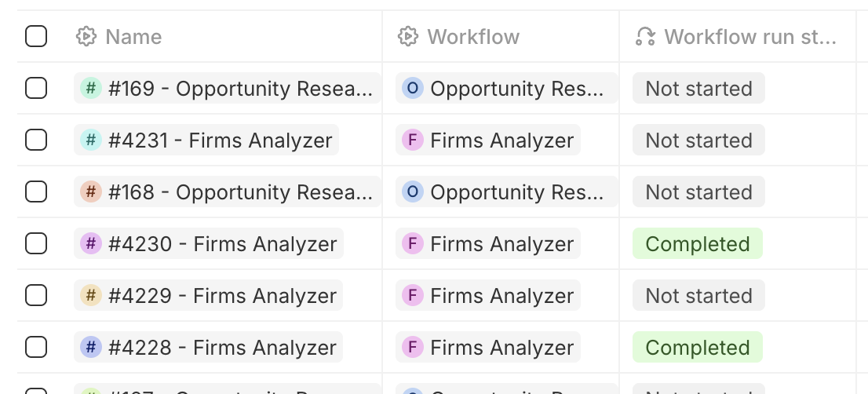This screenshot has width=868, height=394.
Task: Click the Completed status badge for #4230
Action: point(697,244)
